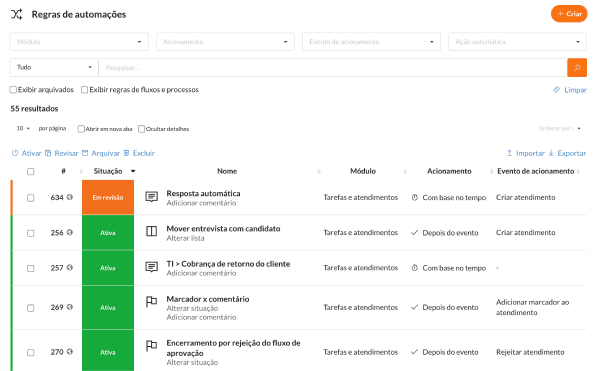Click the Criar button
Viewport: 597px width, 371px height.
click(569, 14)
